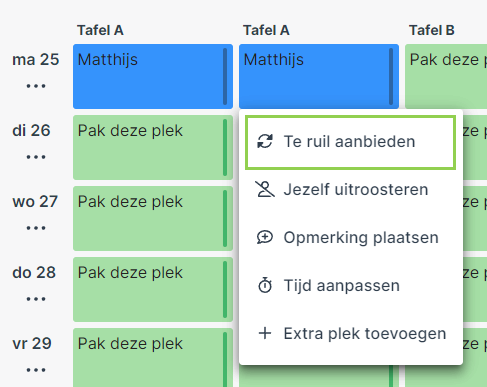Select Opmerking plaatsen menu entry
Viewport: 487px width, 387px height.
[350, 237]
